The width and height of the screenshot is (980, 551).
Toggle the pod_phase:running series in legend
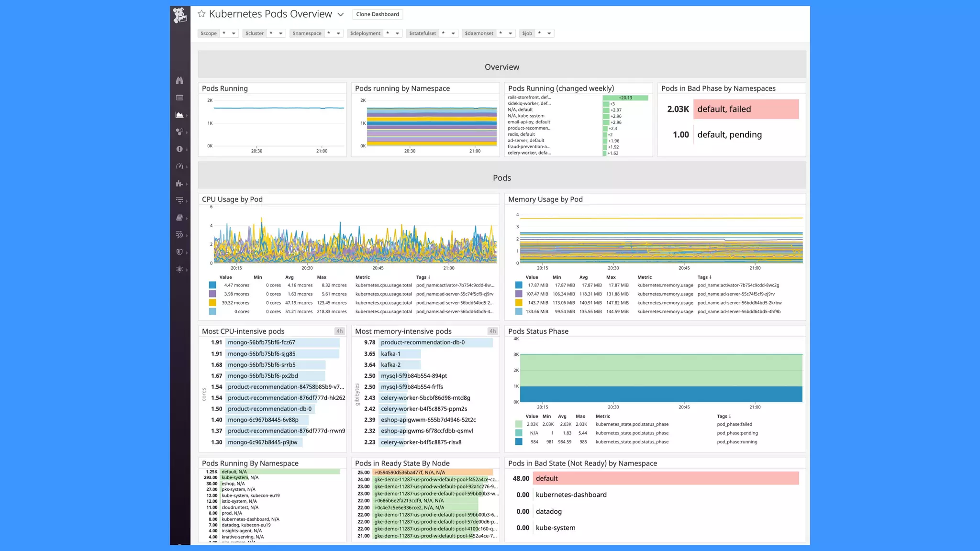pyautogui.click(x=519, y=442)
